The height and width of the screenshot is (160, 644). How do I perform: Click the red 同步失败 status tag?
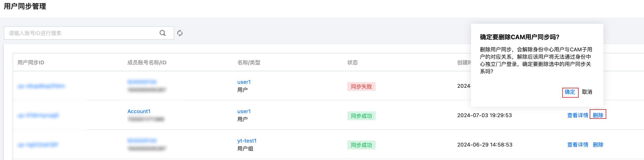point(361,87)
